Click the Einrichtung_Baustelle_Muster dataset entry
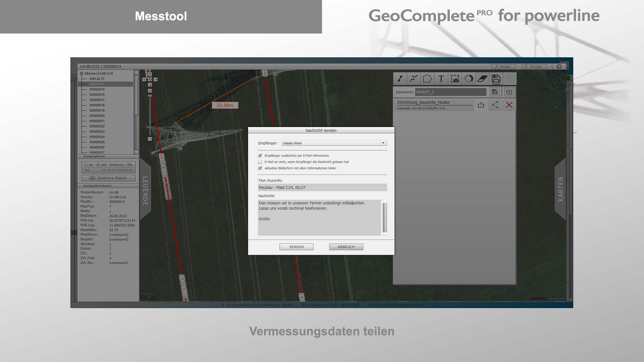This screenshot has height=362, width=644. coord(434,105)
